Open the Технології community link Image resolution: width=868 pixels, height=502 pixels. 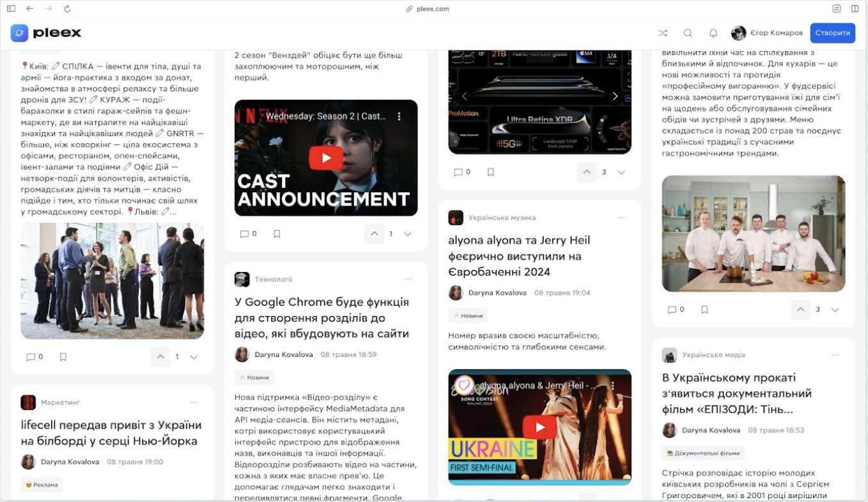point(274,279)
